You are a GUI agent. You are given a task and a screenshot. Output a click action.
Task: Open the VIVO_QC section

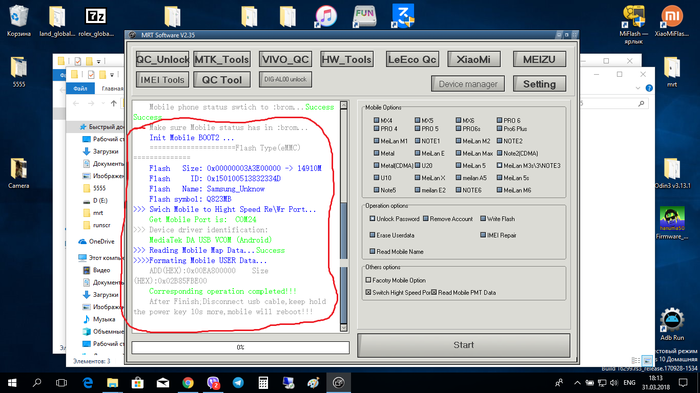tap(285, 59)
